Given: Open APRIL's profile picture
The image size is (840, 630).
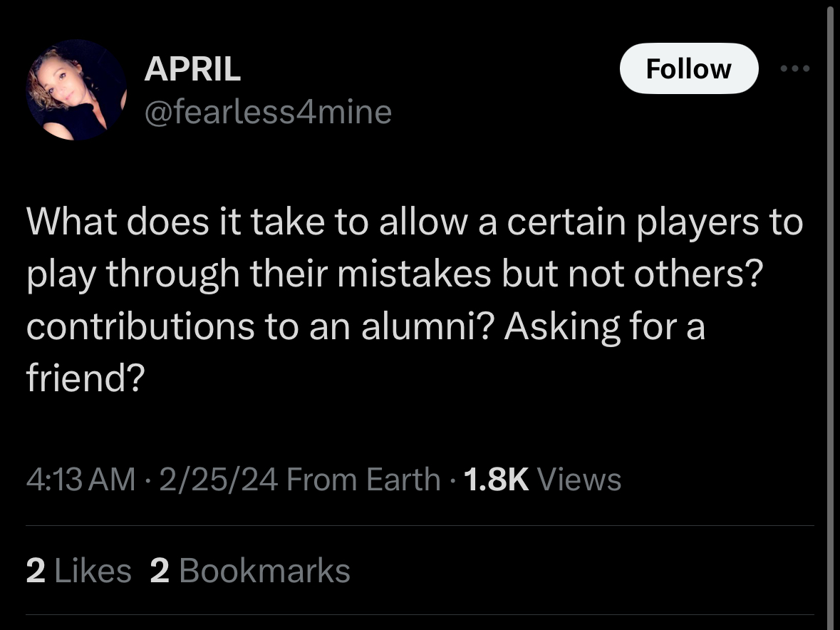Looking at the screenshot, I should [x=76, y=90].
